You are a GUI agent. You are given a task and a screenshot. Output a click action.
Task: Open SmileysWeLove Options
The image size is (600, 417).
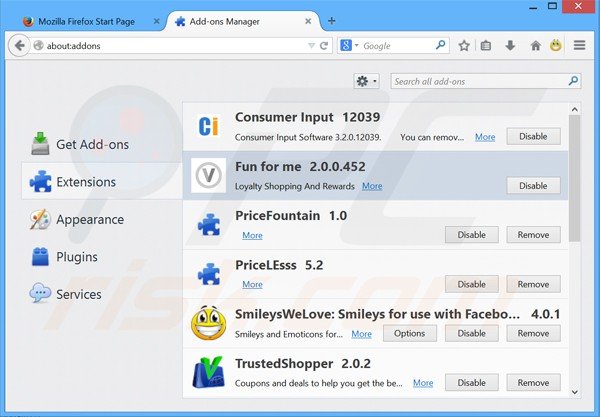(x=409, y=334)
